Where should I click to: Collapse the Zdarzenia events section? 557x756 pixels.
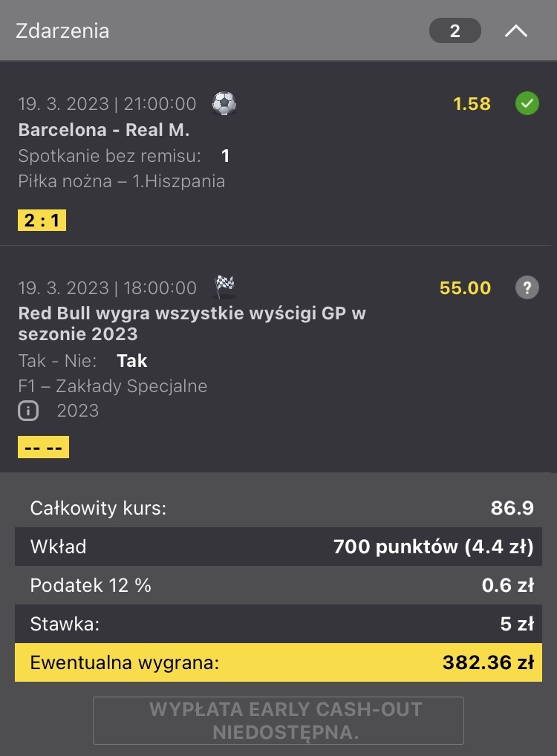click(516, 31)
